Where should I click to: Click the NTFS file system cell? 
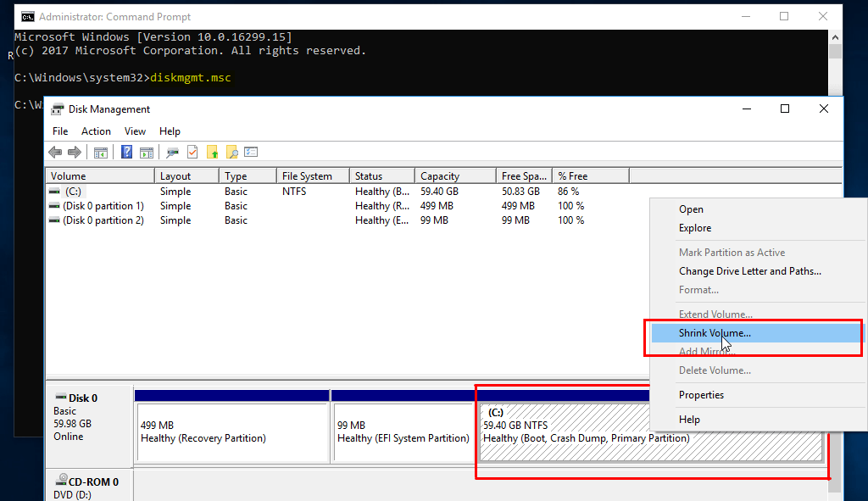point(294,192)
